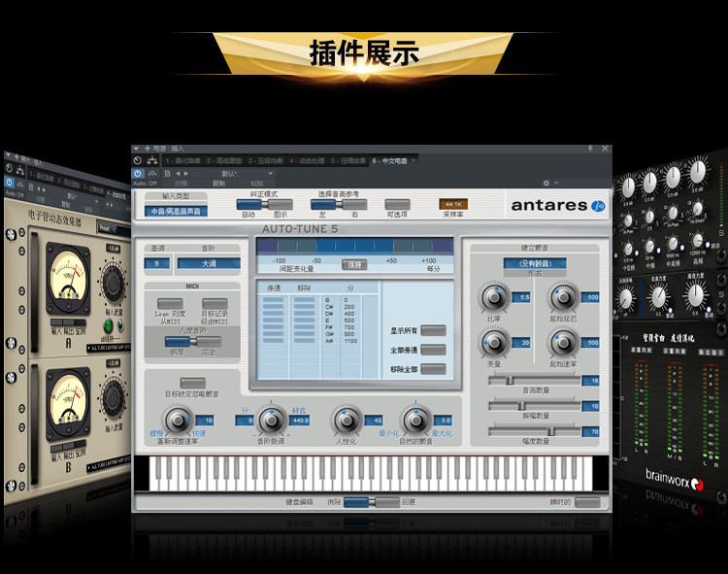The height and width of the screenshot is (574, 728).
Task: Toggle the 瞬时的 momentary button
Action: tap(587, 502)
